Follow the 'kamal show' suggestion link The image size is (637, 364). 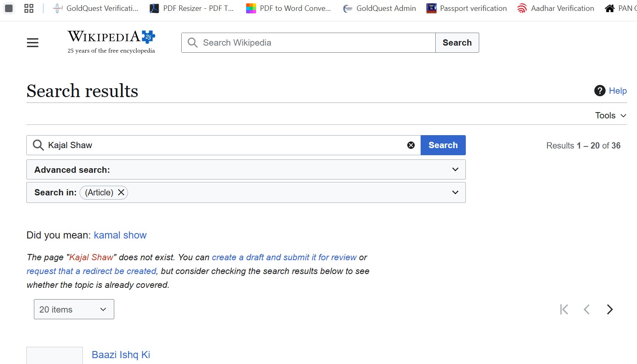coord(120,235)
